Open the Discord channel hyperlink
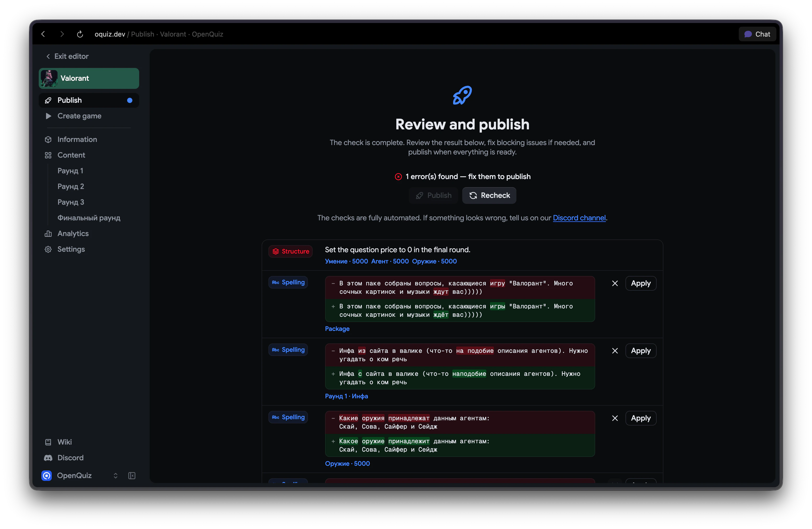The width and height of the screenshot is (812, 529). pos(579,218)
